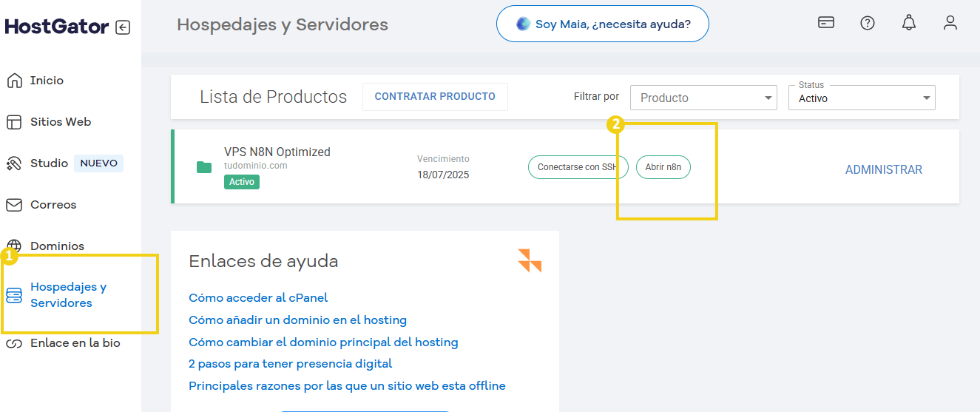Open billing via the credit card icon
The height and width of the screenshot is (412, 980).
[x=826, y=22]
